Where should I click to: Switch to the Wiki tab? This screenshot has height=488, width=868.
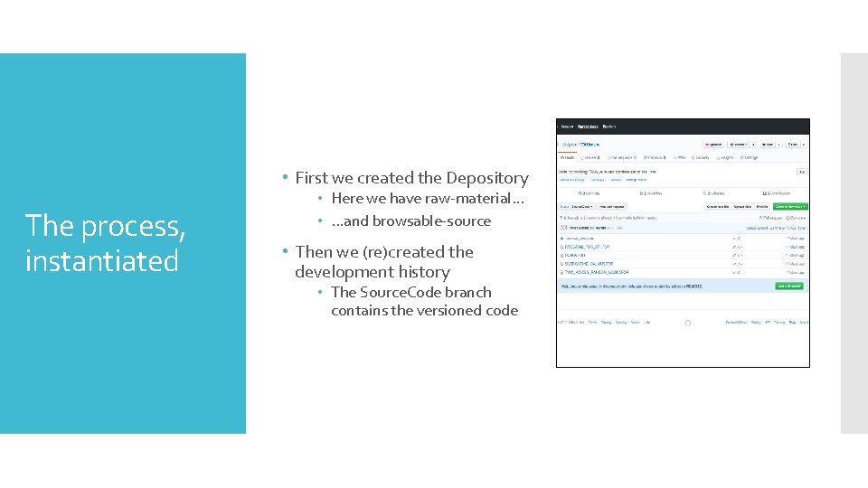680,157
